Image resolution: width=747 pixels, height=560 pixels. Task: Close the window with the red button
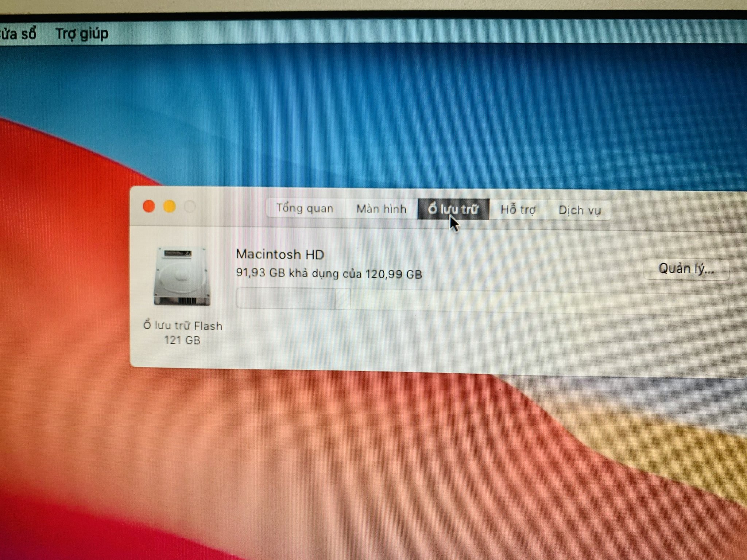click(149, 206)
